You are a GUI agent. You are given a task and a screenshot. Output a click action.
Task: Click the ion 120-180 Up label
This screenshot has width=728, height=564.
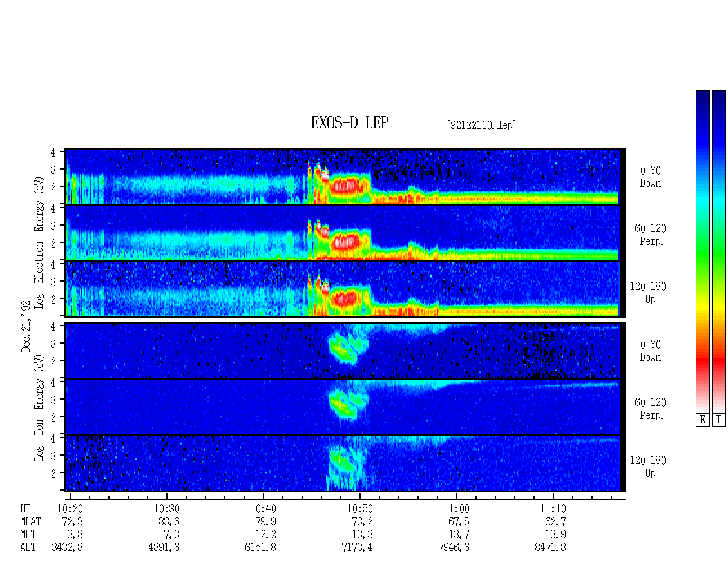[x=647, y=467]
